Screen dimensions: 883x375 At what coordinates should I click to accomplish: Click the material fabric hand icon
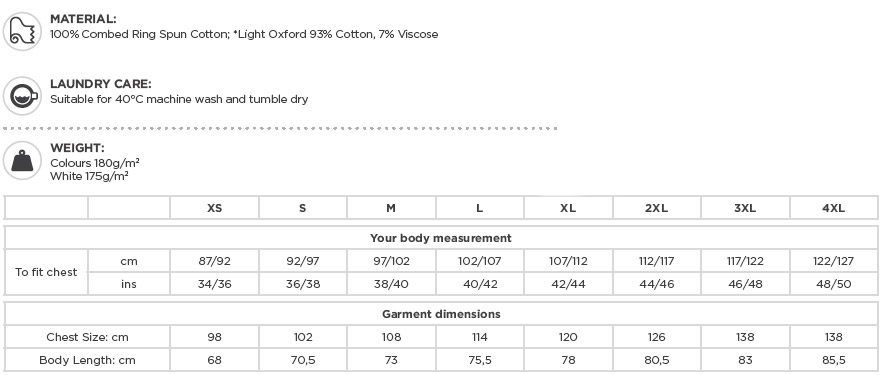click(x=23, y=32)
